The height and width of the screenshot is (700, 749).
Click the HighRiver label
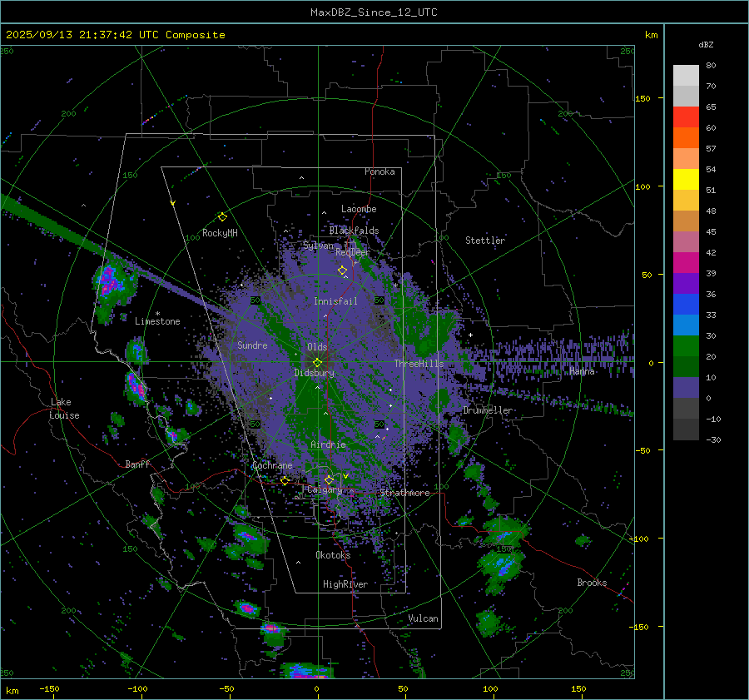pos(345,584)
